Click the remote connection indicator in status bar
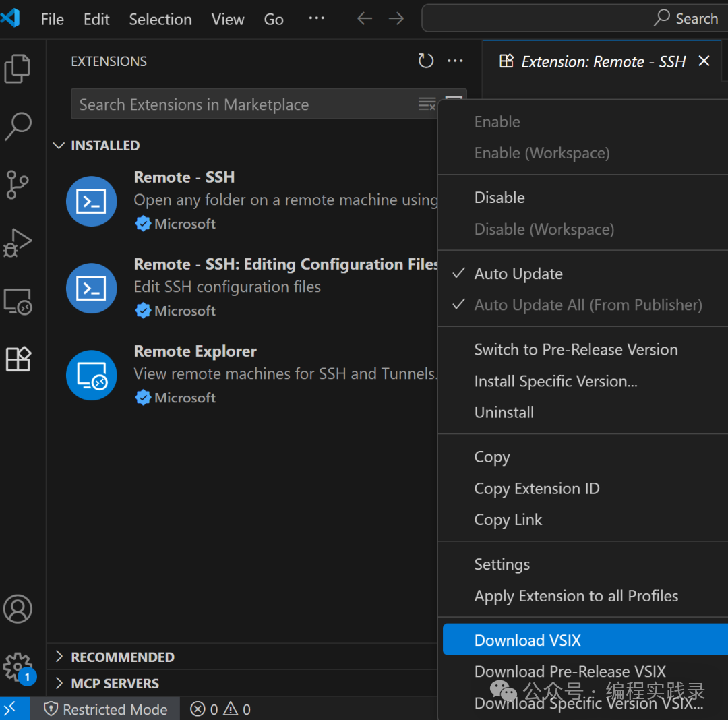 point(15,709)
